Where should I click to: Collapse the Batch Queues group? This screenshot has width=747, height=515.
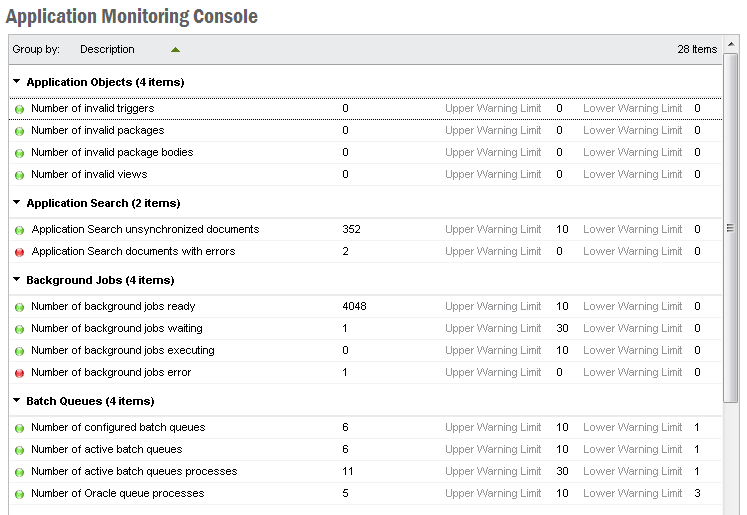coord(17,401)
